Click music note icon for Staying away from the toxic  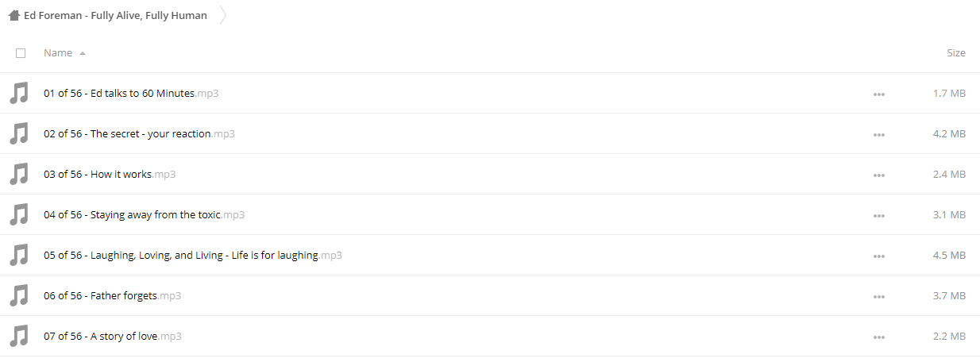point(19,214)
